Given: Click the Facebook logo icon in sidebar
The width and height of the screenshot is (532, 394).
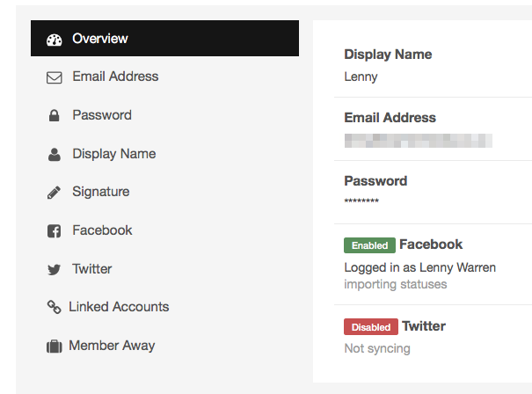Looking at the screenshot, I should point(54,231).
